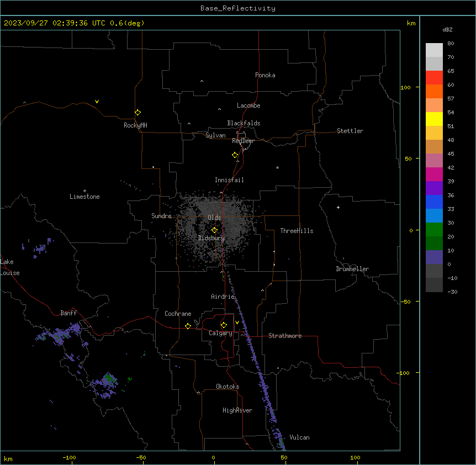Click the 80 value on the dBZ scale
This screenshot has width=476, height=465.
(x=451, y=44)
